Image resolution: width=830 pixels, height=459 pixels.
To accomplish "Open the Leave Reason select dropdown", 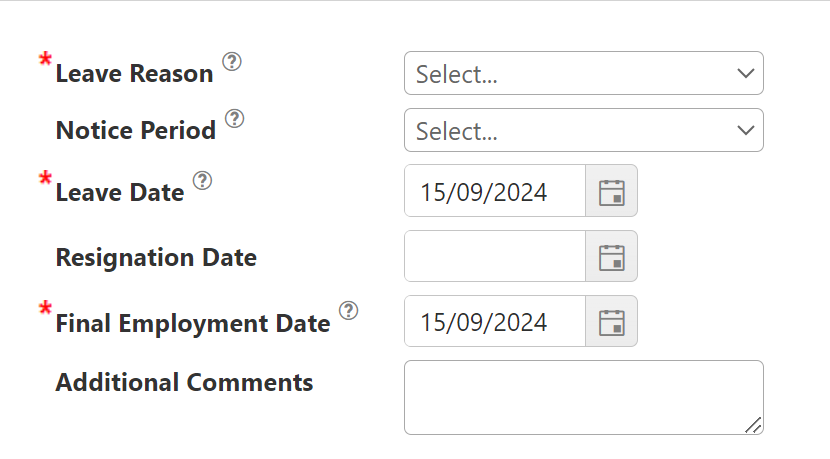I will click(x=584, y=73).
